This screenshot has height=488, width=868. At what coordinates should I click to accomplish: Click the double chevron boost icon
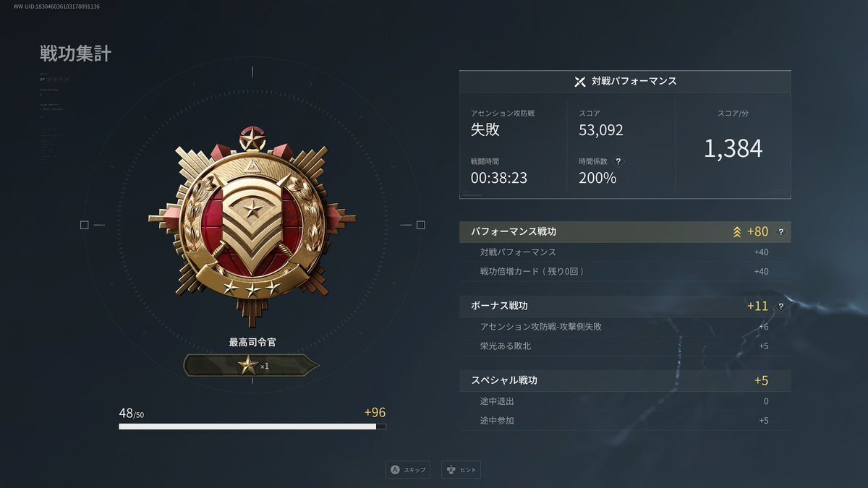click(x=737, y=232)
